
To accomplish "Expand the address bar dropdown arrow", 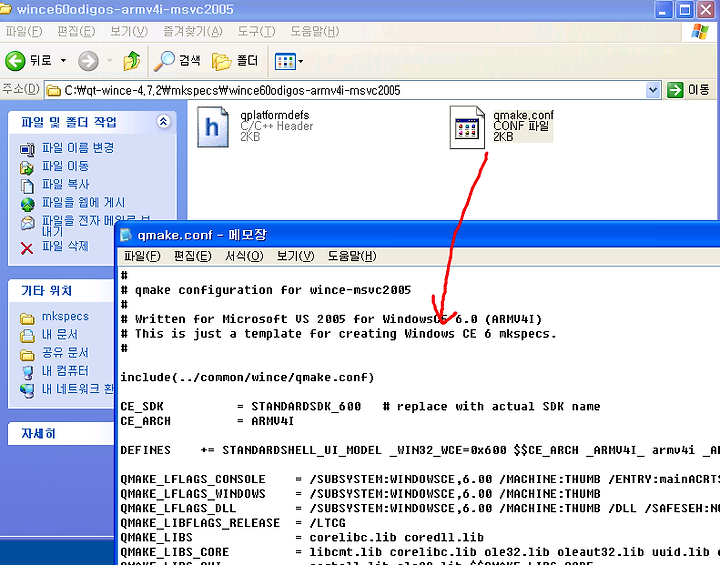I will [652, 90].
